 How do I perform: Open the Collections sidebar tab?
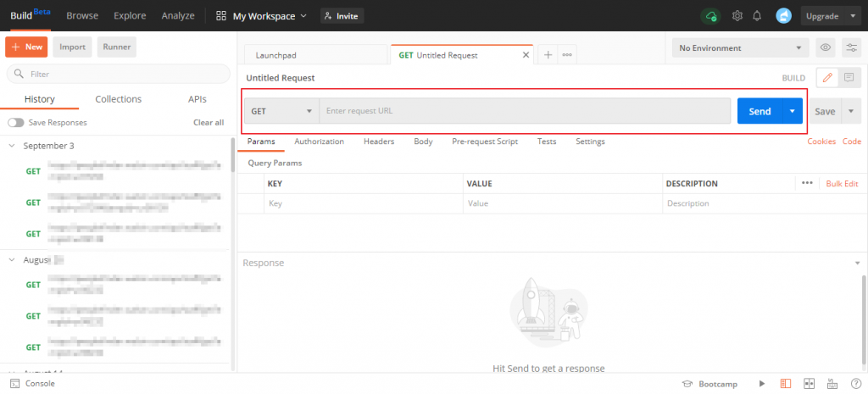tap(119, 99)
